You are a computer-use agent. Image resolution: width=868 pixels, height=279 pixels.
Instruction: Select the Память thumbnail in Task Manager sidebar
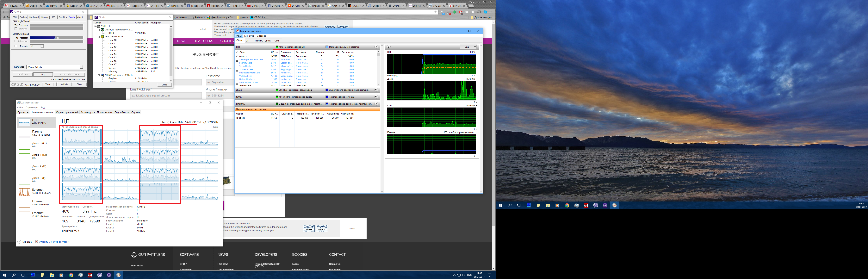[x=24, y=134]
